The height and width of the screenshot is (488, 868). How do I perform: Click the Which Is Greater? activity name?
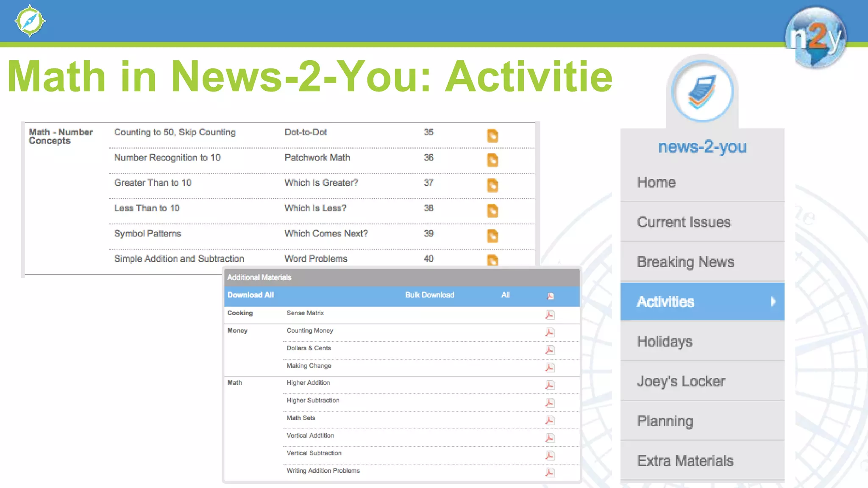point(321,183)
